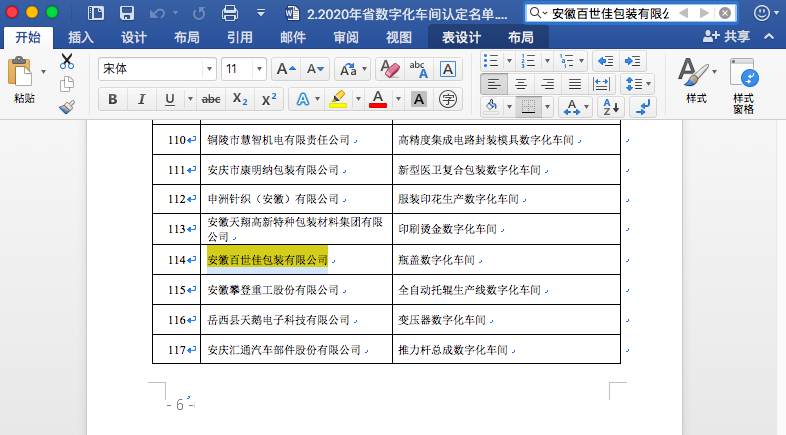Switch to the 审阅 tab
Image resolution: width=786 pixels, height=435 pixels.
click(346, 37)
